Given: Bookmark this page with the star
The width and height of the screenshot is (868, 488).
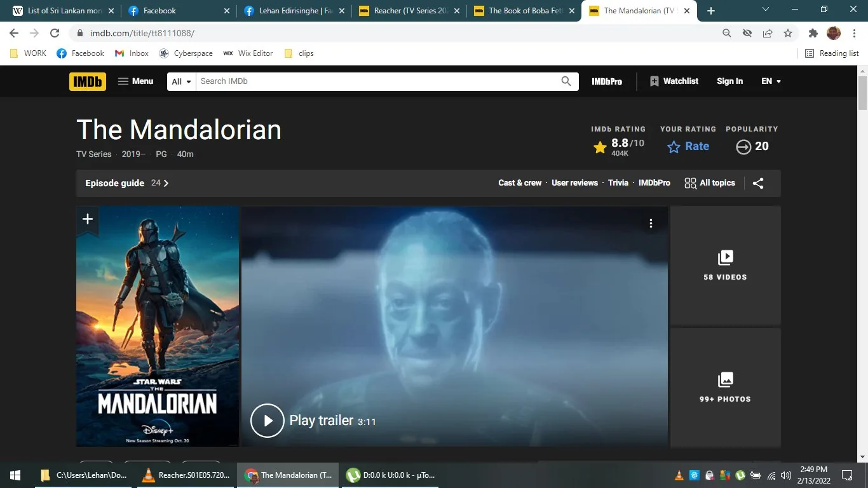Looking at the screenshot, I should coord(787,32).
